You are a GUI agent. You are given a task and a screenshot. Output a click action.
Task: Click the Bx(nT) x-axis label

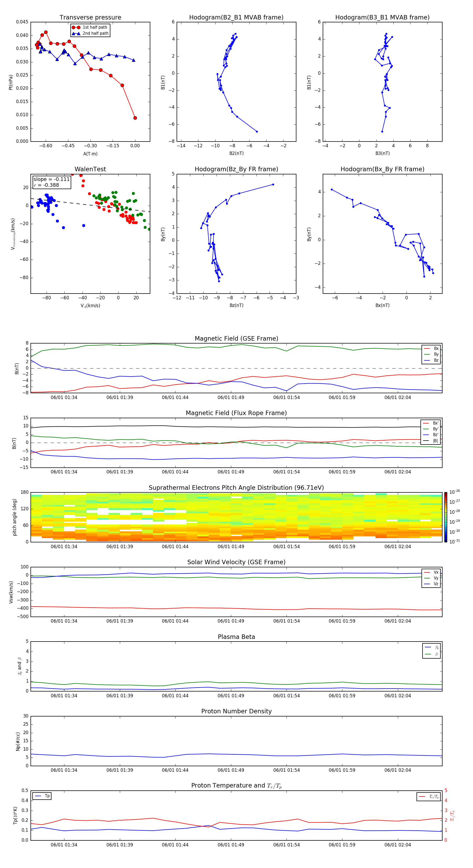382,305
